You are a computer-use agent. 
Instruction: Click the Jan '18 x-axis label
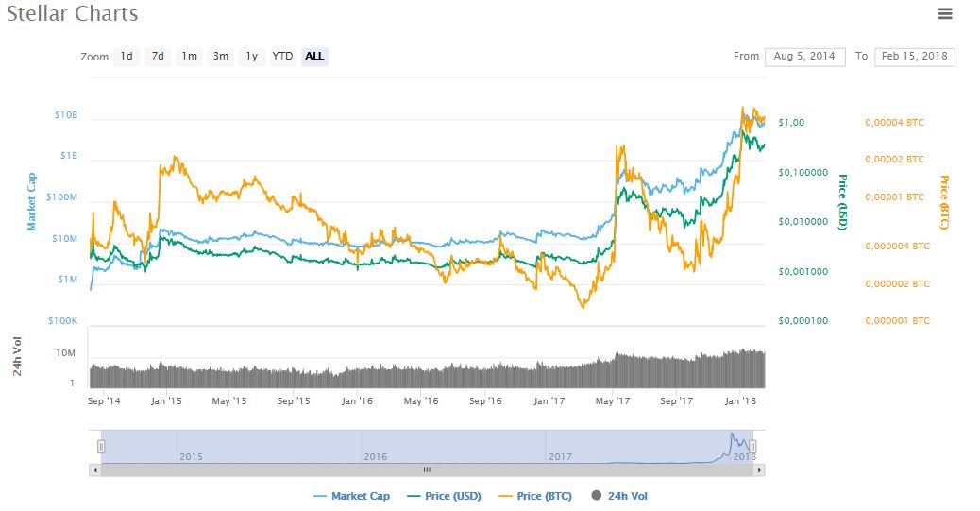[740, 400]
